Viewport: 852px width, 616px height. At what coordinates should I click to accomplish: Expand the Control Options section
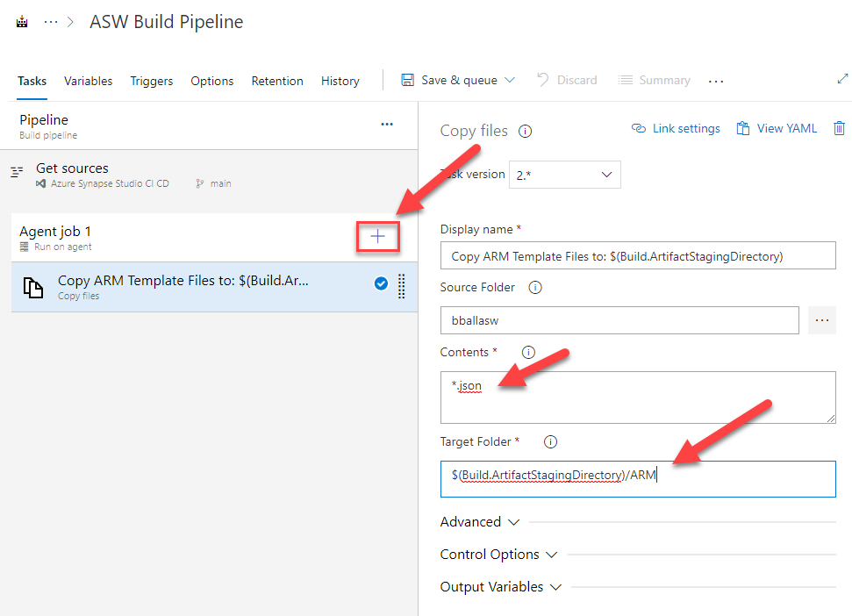498,555
